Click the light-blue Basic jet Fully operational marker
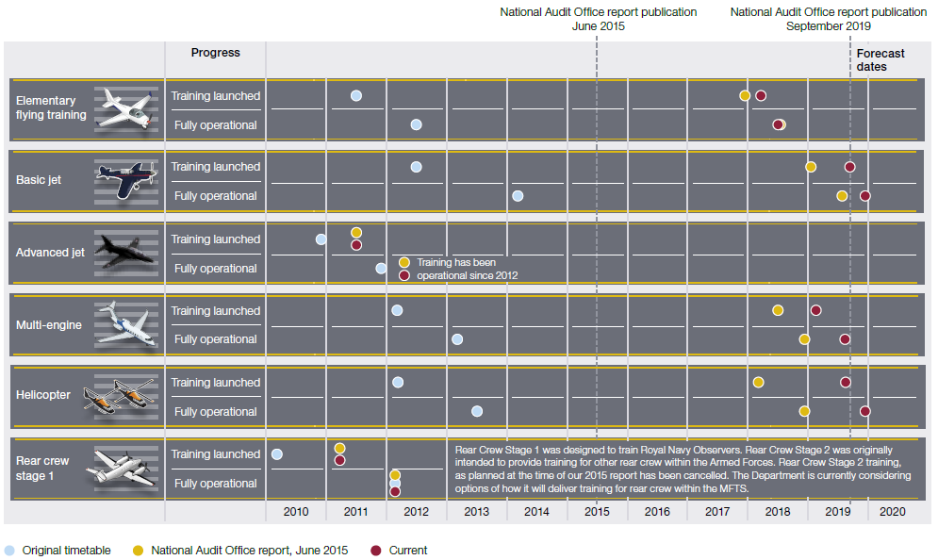Viewport: 938px width, 560px height. pyautogui.click(x=518, y=196)
